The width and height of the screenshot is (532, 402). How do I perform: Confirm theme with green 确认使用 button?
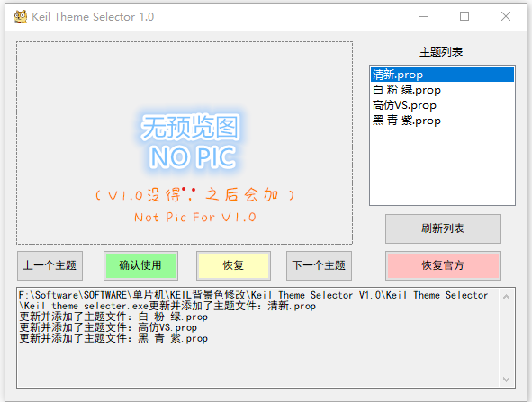click(140, 265)
